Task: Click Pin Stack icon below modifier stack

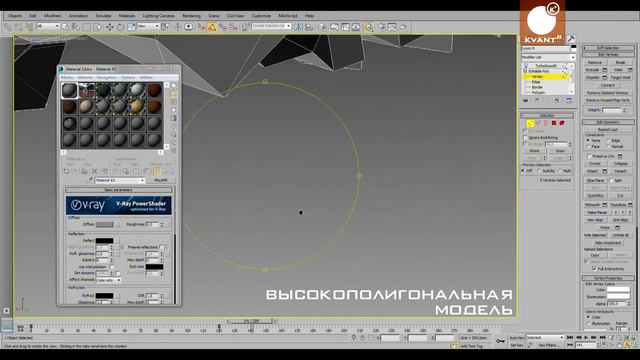Action: pyautogui.click(x=525, y=100)
